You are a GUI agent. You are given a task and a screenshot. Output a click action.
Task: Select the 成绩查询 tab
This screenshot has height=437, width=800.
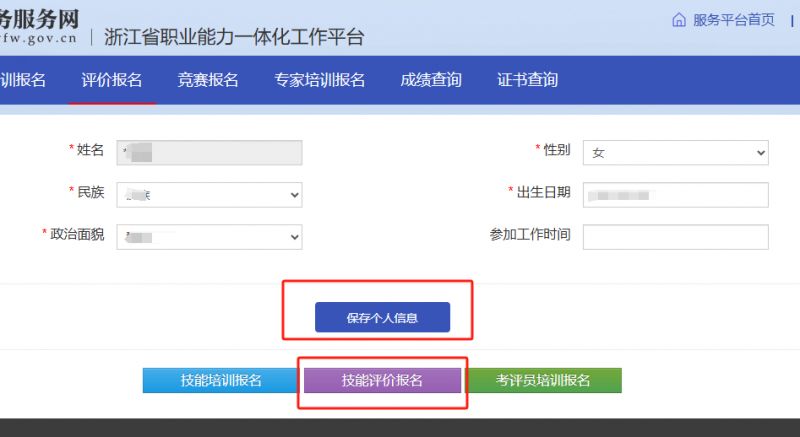pos(431,80)
